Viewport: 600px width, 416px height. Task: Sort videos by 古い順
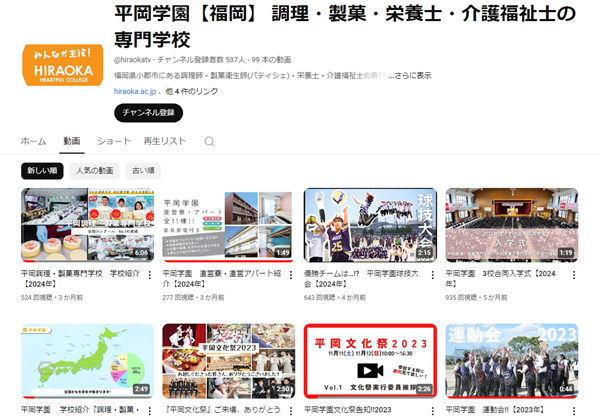[x=143, y=171]
